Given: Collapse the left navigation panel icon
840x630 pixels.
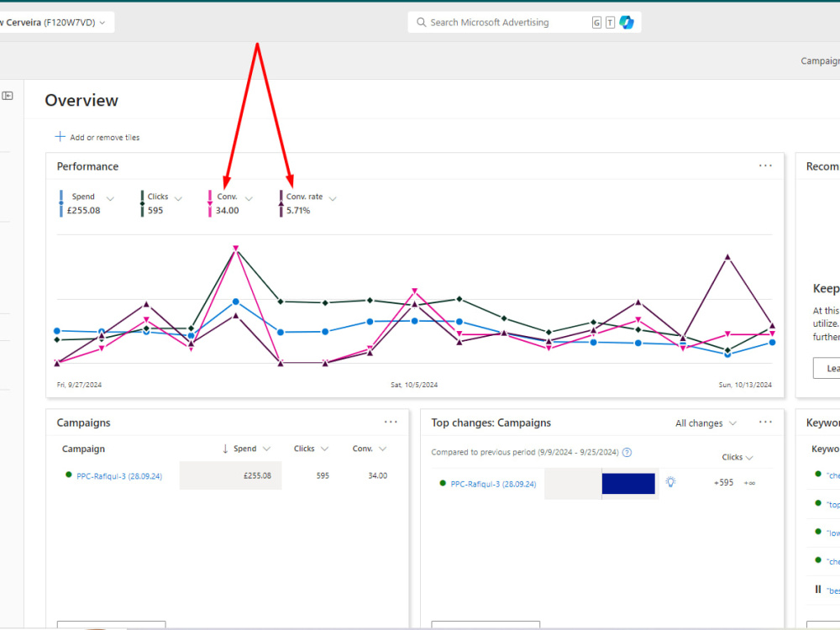Looking at the screenshot, I should 8,96.
